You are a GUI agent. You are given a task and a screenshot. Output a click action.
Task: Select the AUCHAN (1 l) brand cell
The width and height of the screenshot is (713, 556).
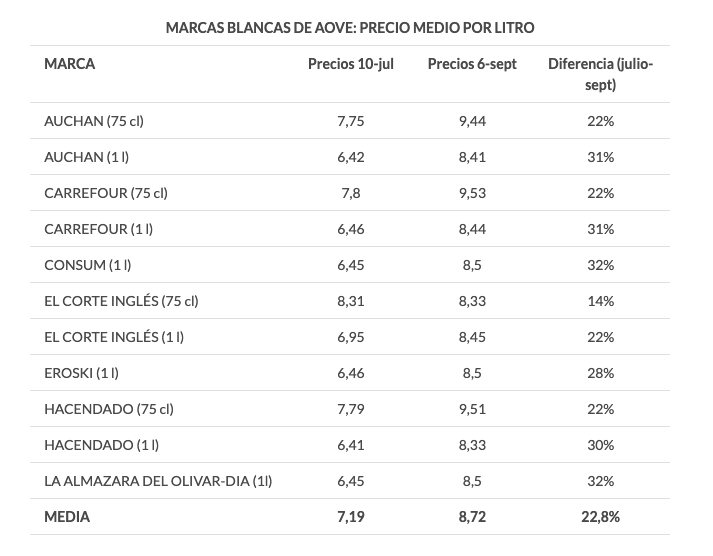point(86,157)
